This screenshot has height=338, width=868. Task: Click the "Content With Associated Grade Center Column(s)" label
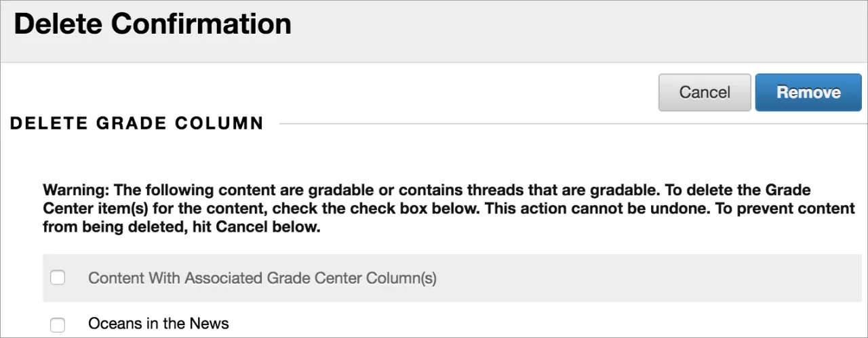coord(262,278)
